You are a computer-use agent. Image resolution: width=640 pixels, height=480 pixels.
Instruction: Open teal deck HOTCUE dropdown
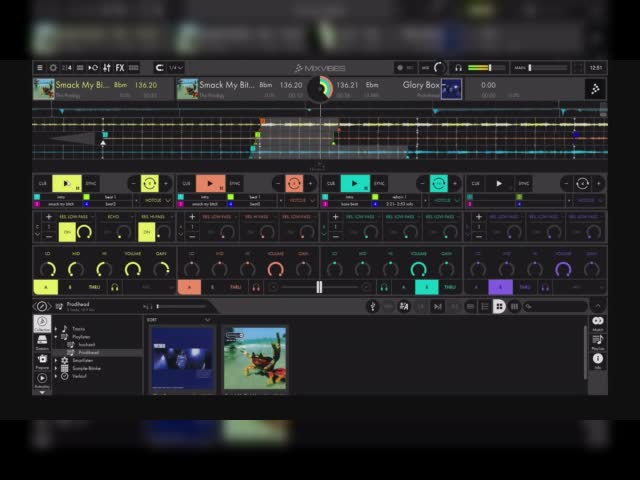446,200
